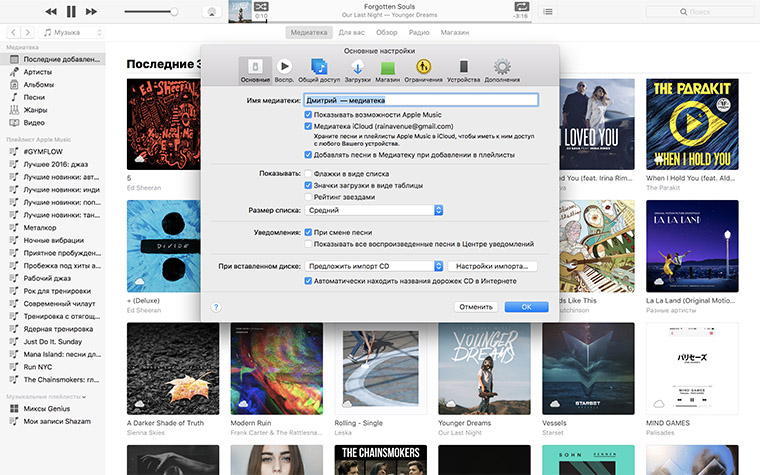Viewport: 760px width, 475px height.
Task: Open Жанры in the sidebar
Action: 52,110
